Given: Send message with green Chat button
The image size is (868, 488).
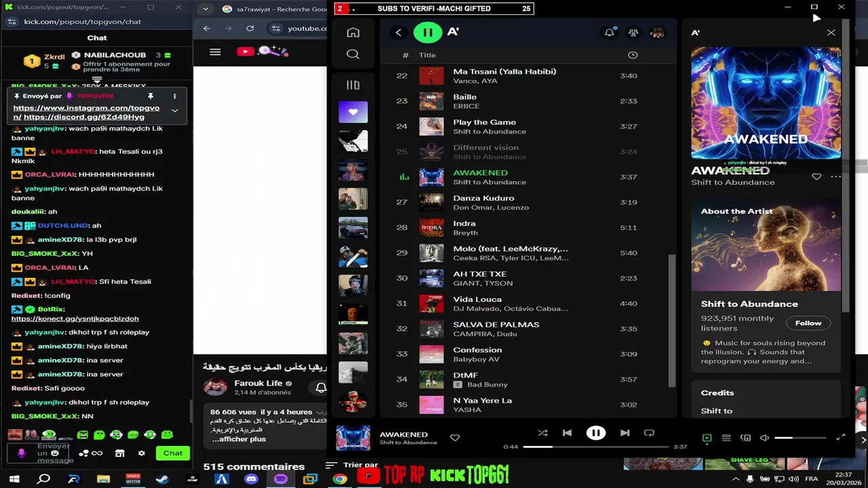Looking at the screenshot, I should tap(173, 453).
